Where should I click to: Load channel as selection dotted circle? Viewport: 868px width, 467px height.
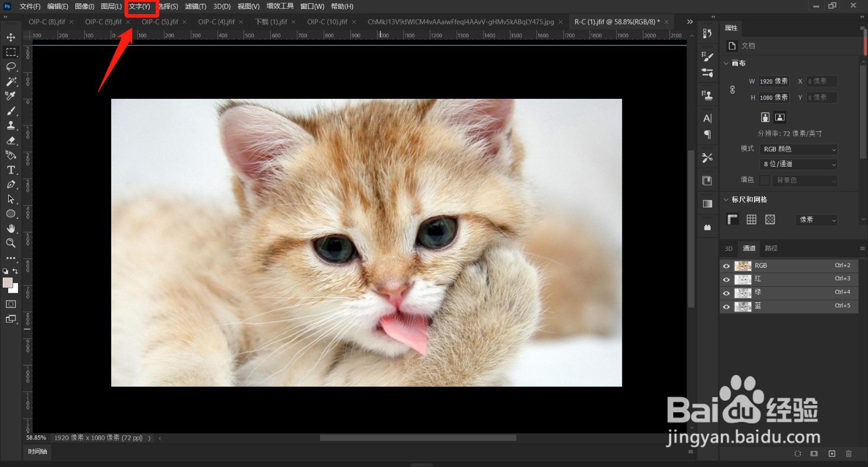click(797, 453)
